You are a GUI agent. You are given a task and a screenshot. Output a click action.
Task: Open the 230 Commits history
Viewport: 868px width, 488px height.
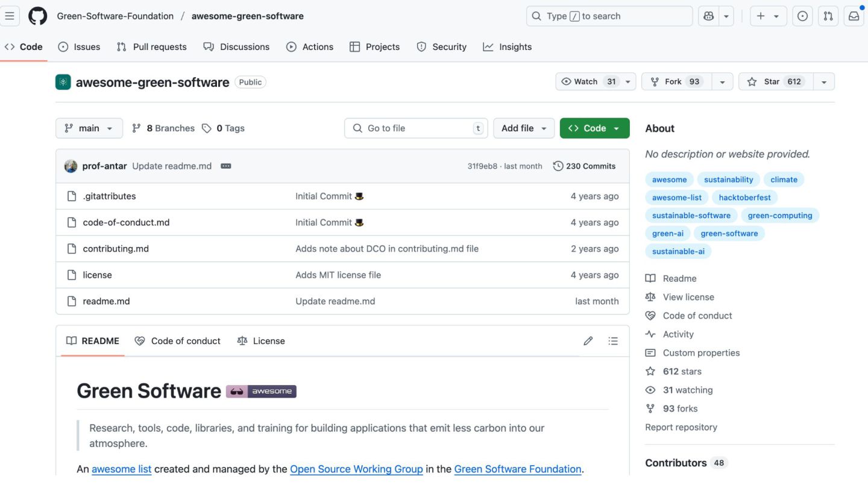(x=584, y=166)
